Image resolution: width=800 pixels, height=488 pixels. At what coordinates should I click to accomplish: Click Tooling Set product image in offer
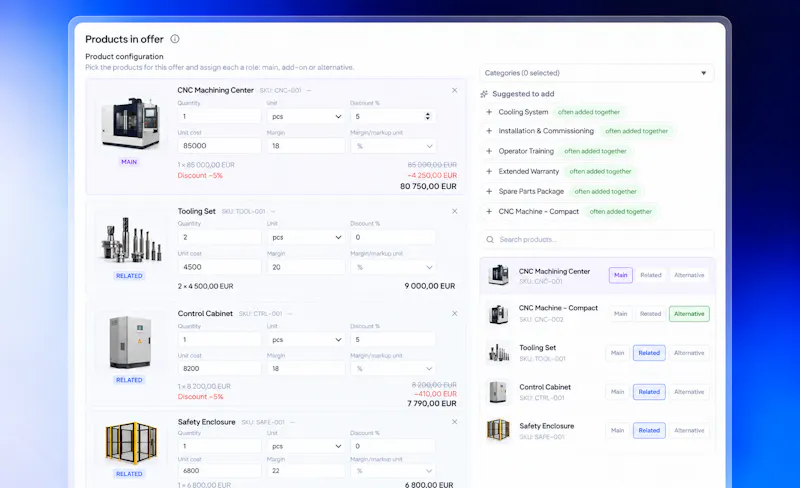tap(132, 240)
